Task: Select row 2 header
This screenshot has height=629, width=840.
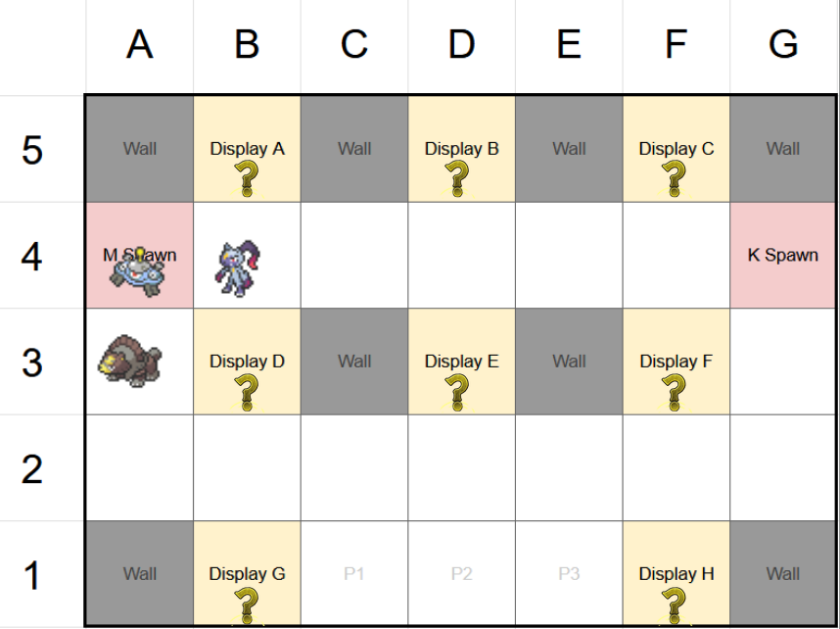Action: (33, 468)
